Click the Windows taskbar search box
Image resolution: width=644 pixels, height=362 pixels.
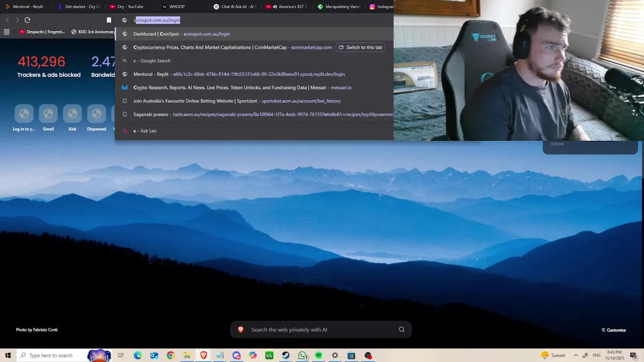64,355
